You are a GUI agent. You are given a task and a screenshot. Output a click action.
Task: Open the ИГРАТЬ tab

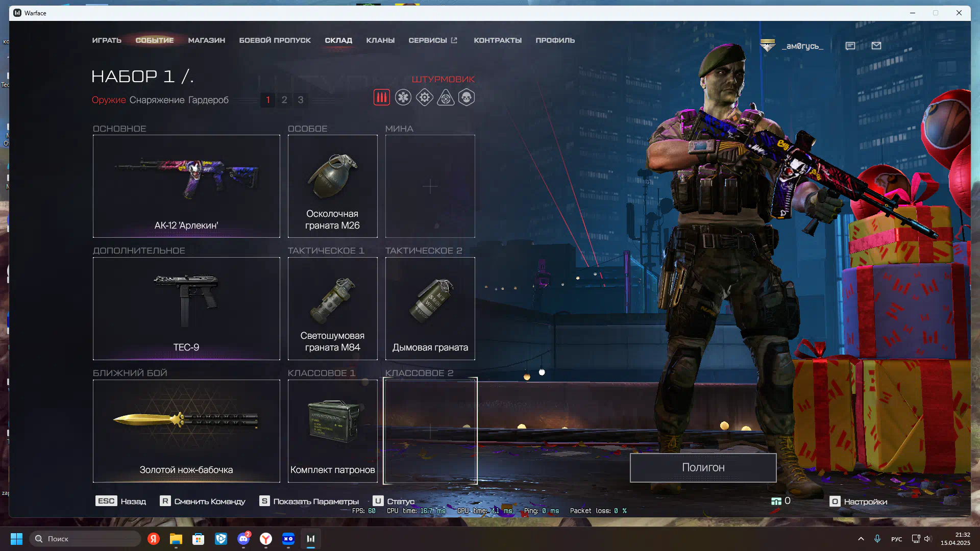click(107, 40)
